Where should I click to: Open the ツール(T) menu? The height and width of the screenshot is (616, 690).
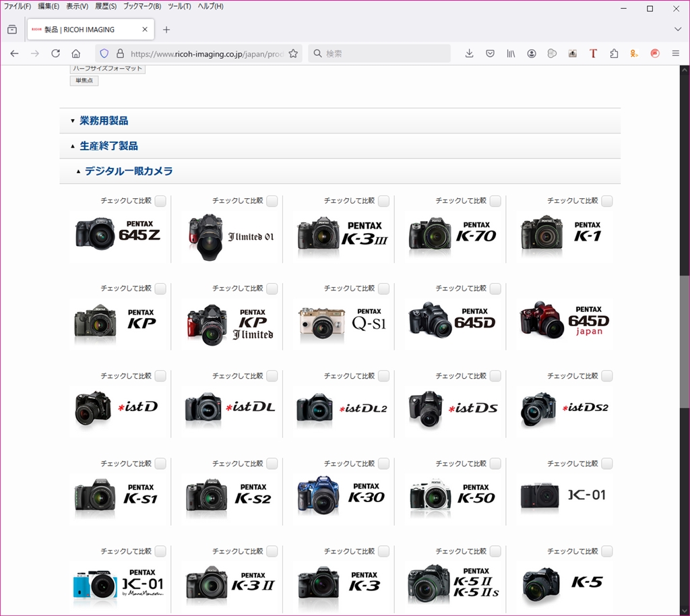click(x=179, y=6)
